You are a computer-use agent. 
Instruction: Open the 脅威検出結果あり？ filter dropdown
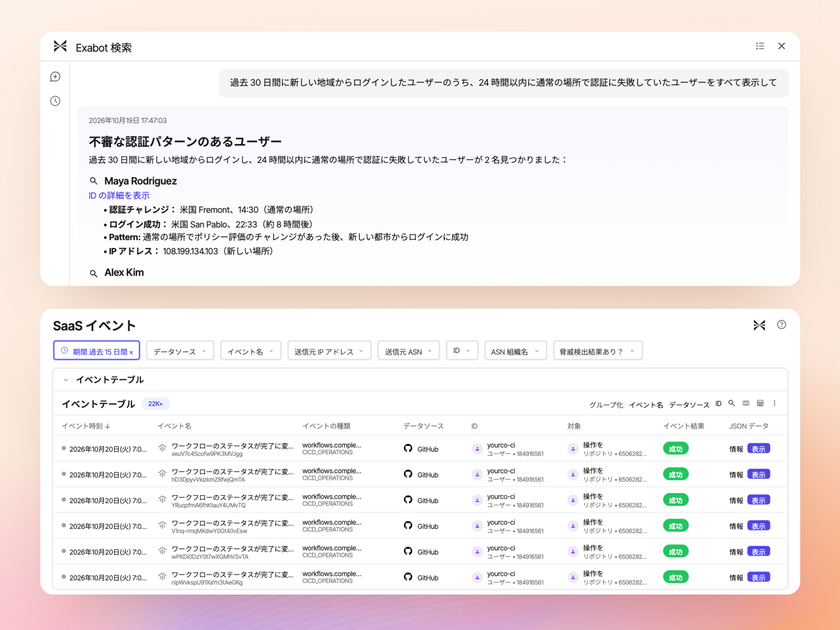598,351
